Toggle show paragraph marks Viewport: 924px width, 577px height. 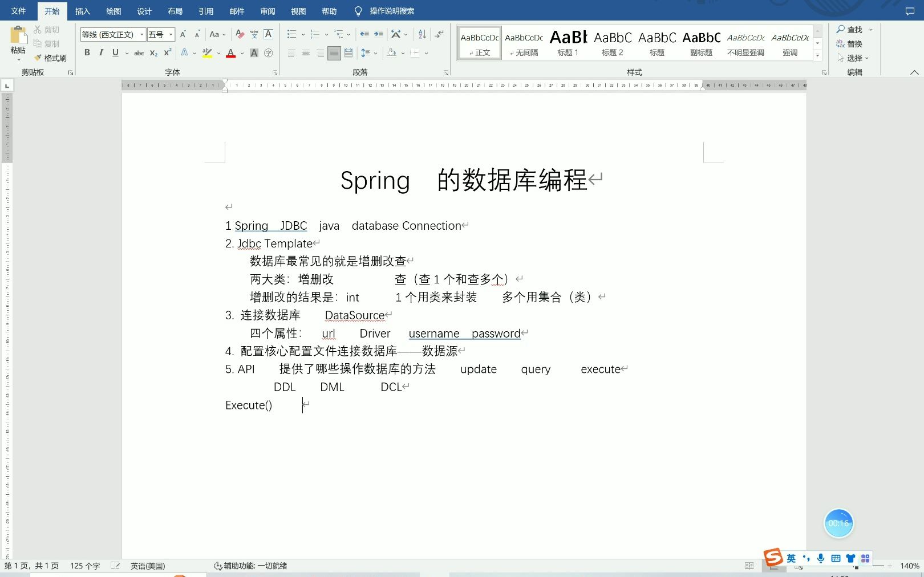click(439, 34)
